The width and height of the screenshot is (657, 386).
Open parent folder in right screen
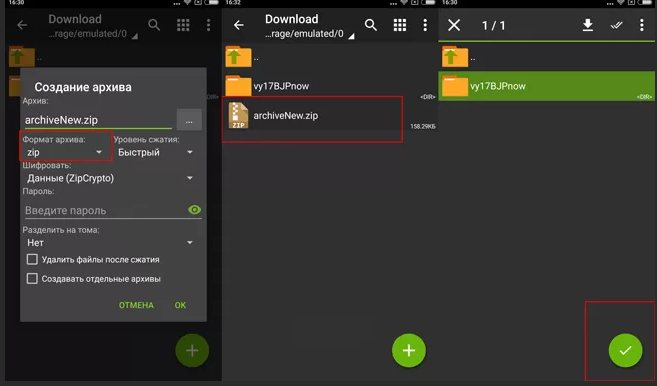(x=455, y=57)
